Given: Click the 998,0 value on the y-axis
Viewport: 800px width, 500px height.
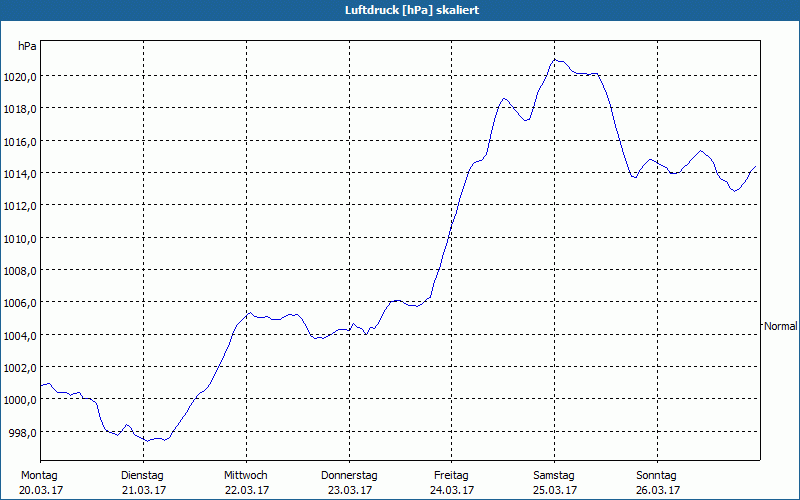Looking at the screenshot, I should tap(24, 432).
